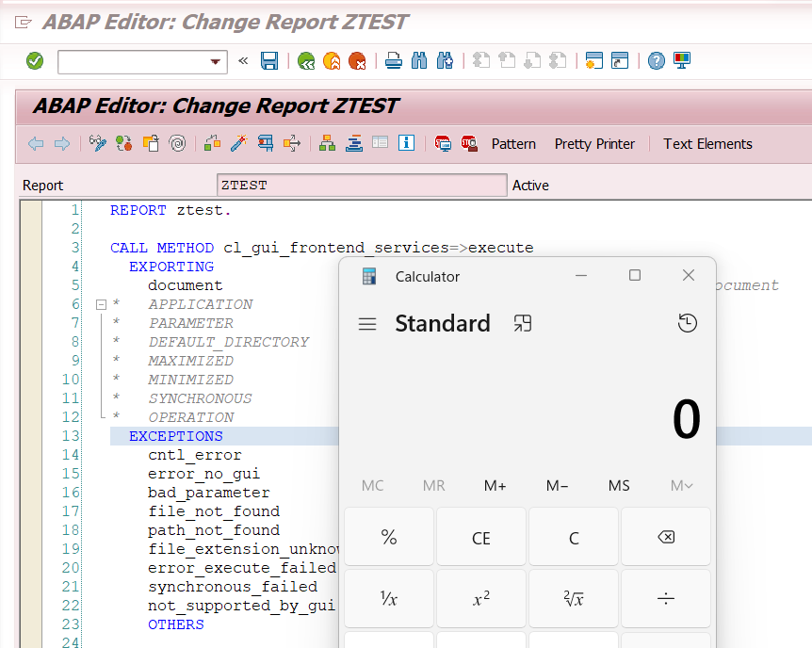Click the blue Help On info icon
This screenshot has width=812, height=648.
pyautogui.click(x=407, y=143)
